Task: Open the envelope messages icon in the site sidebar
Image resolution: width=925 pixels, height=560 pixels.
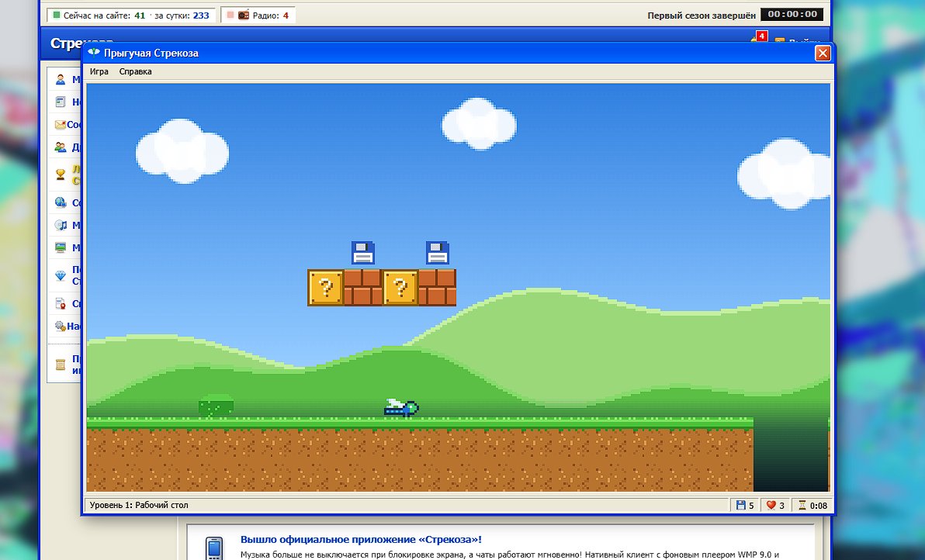Action: tap(61, 124)
